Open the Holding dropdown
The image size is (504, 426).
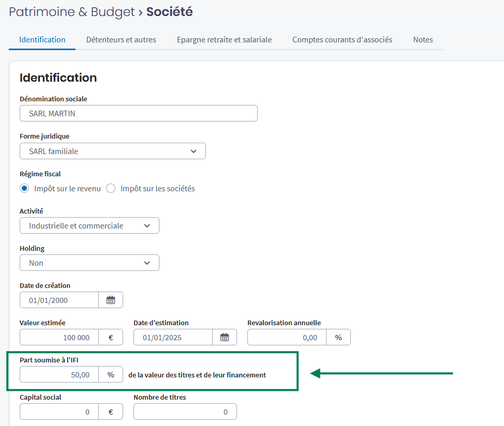(x=90, y=263)
